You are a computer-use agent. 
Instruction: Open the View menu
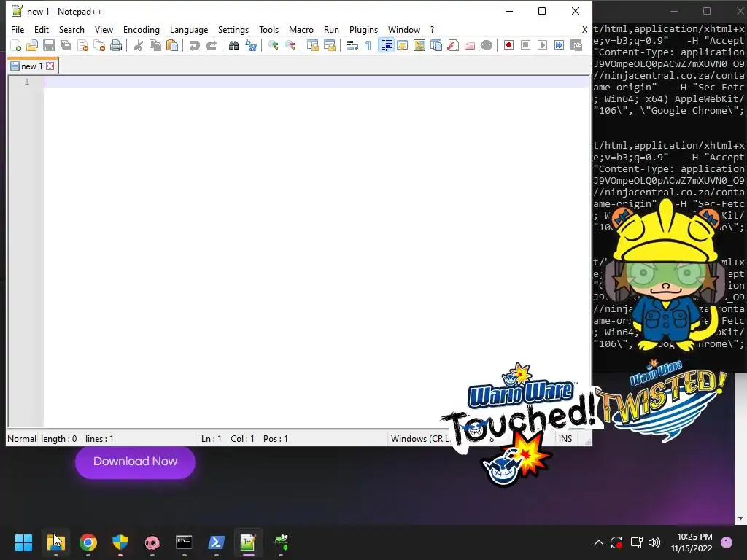(104, 29)
